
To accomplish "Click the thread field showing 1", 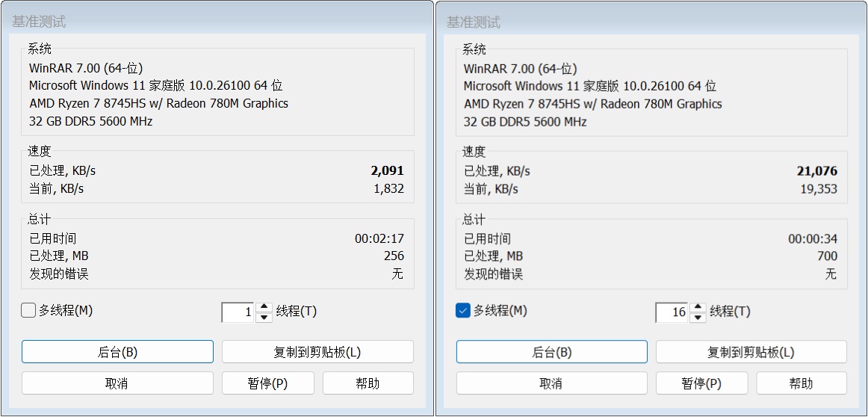I will click(239, 312).
